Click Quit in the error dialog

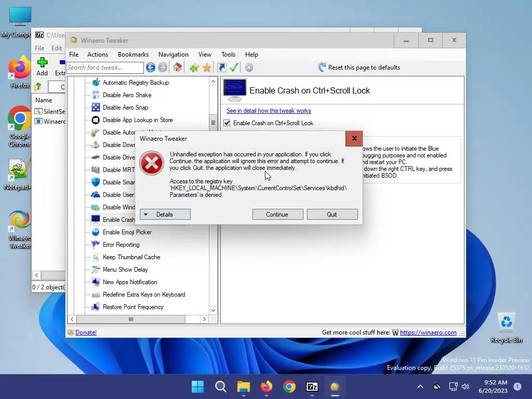[332, 215]
